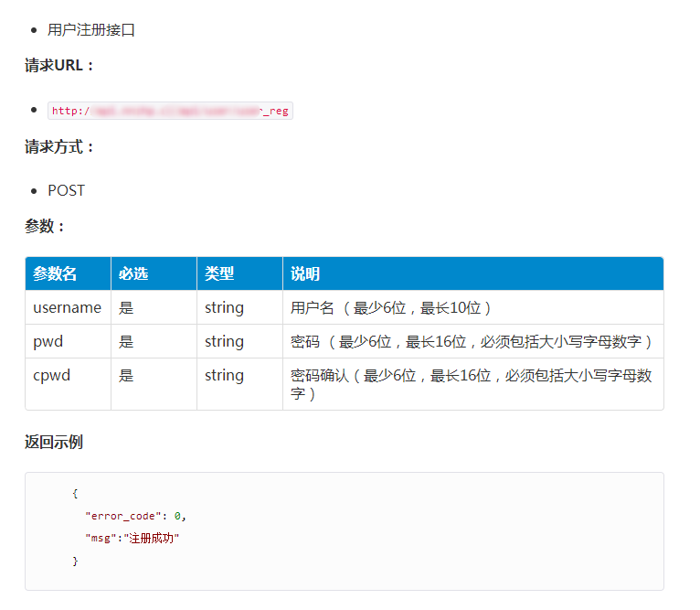Click the pwd description starting '密码（最少6位'
This screenshot has width=700, height=610.
click(x=472, y=341)
